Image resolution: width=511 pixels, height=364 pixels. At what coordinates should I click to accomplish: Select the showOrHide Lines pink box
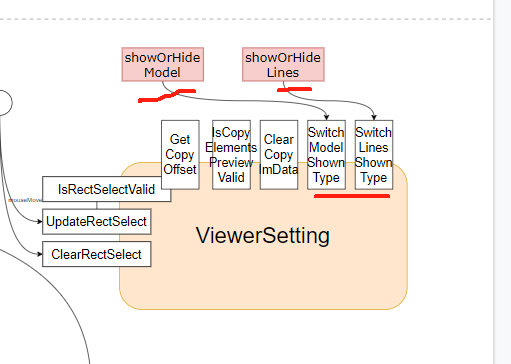coord(283,64)
